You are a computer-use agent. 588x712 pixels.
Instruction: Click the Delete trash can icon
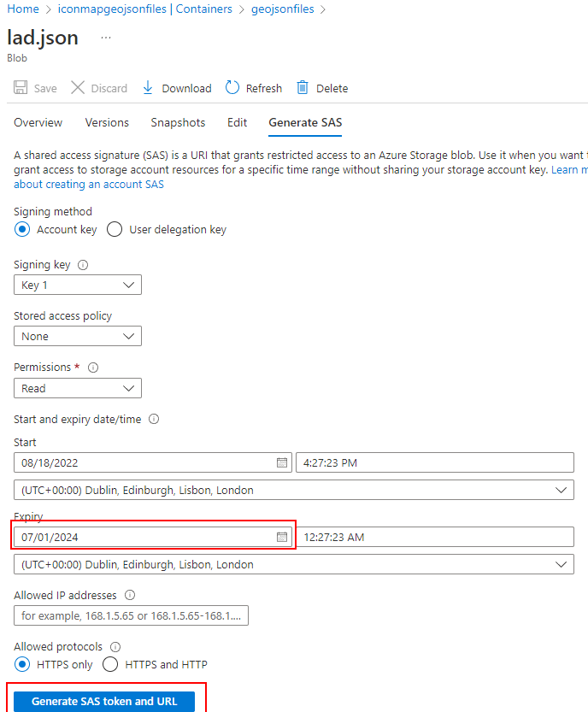[x=303, y=87]
